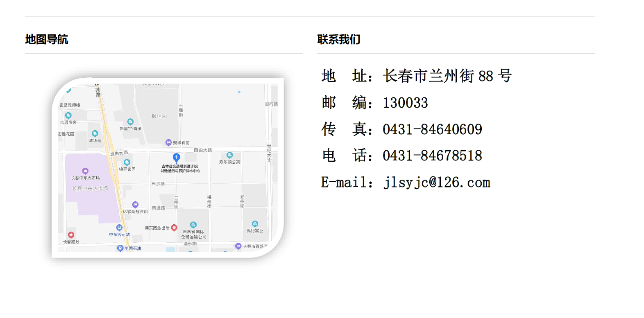
Task: Click the 锦程家园 residence marker icon
Action: [x=127, y=162]
